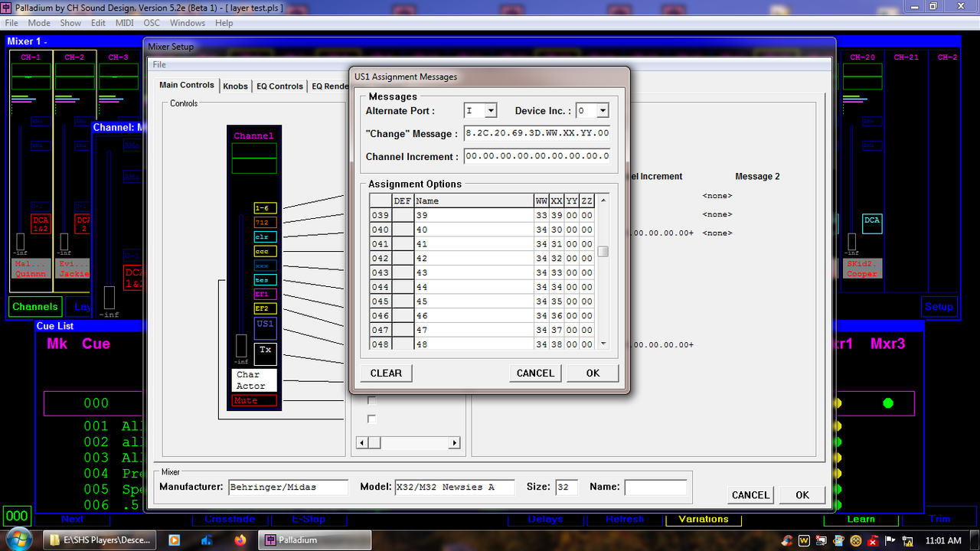Select the US1 control box in channel strip
Viewport: 980px width, 551px height.
coord(265,328)
